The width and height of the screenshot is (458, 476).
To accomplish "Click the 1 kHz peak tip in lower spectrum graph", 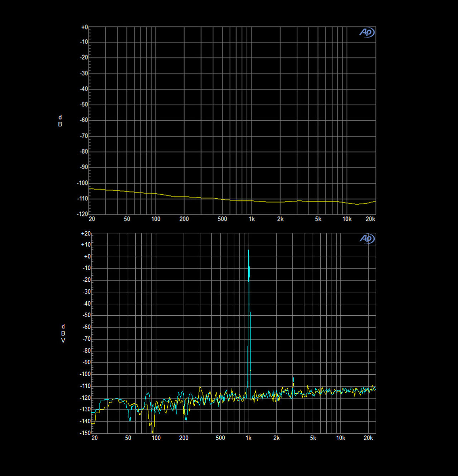I will click(x=248, y=250).
